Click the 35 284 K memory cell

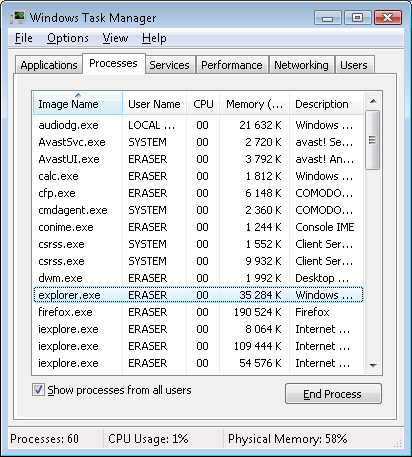tap(260, 295)
